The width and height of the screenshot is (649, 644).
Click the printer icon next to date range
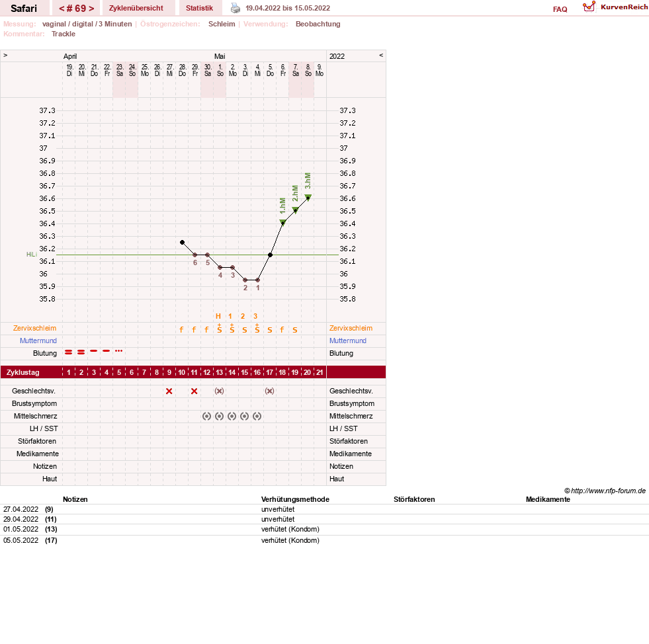click(x=235, y=8)
